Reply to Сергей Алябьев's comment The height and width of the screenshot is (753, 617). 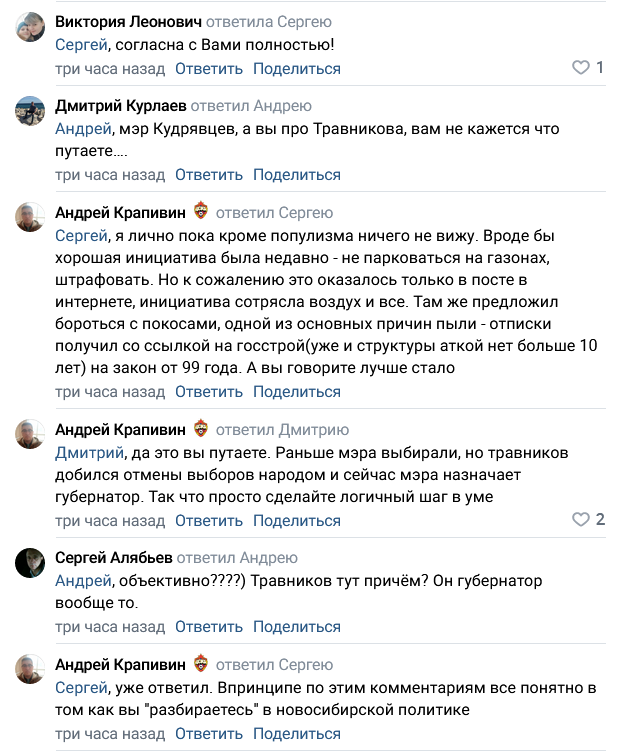[209, 627]
